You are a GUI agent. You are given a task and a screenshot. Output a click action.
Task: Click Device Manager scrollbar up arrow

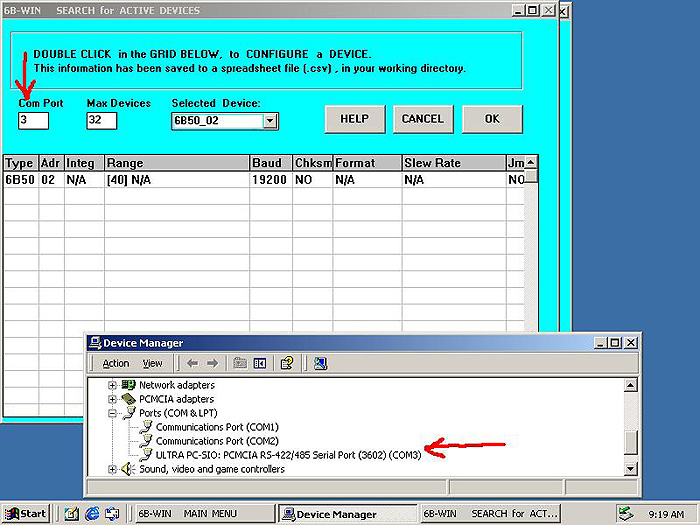[630, 385]
